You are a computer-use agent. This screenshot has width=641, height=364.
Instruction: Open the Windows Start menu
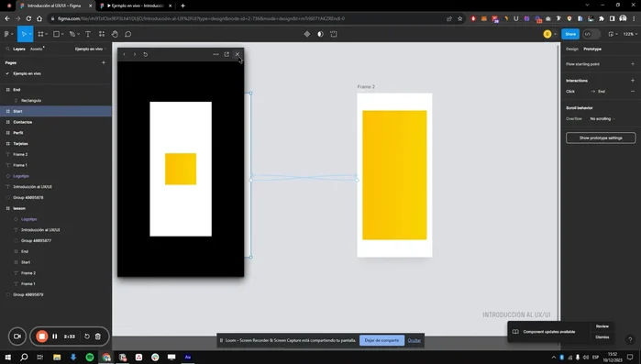(x=7, y=357)
